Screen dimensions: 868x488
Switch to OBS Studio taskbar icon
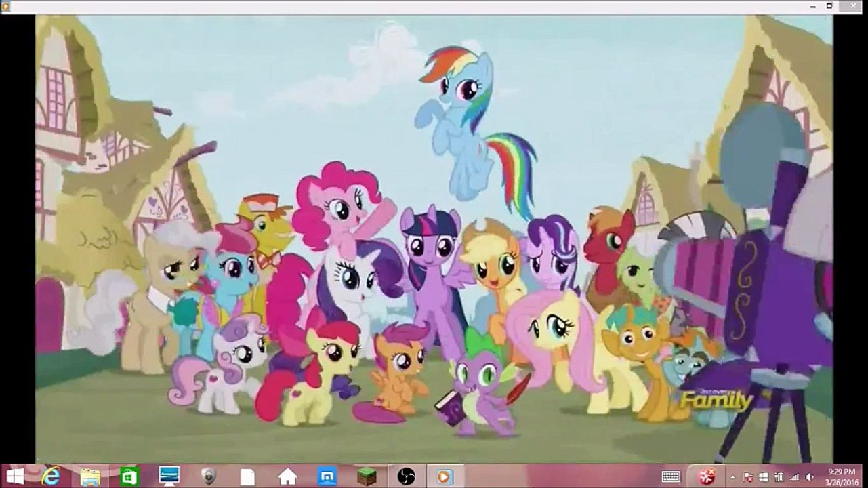tap(406, 476)
